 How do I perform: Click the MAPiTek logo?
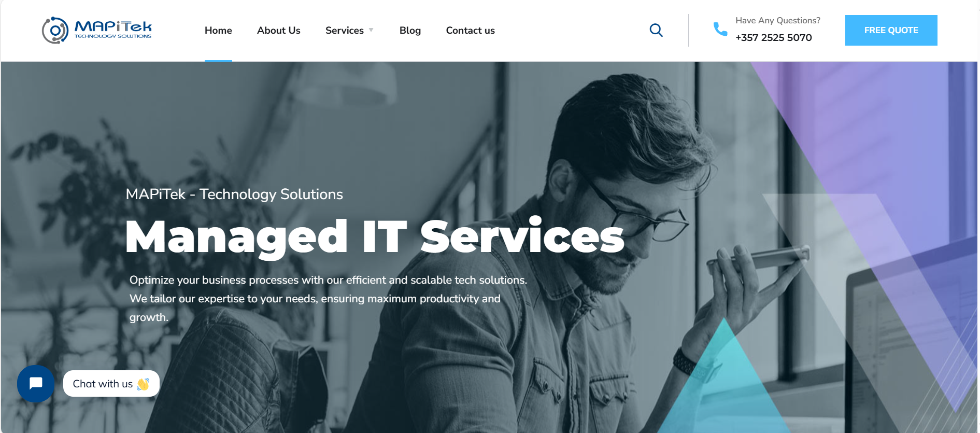97,30
